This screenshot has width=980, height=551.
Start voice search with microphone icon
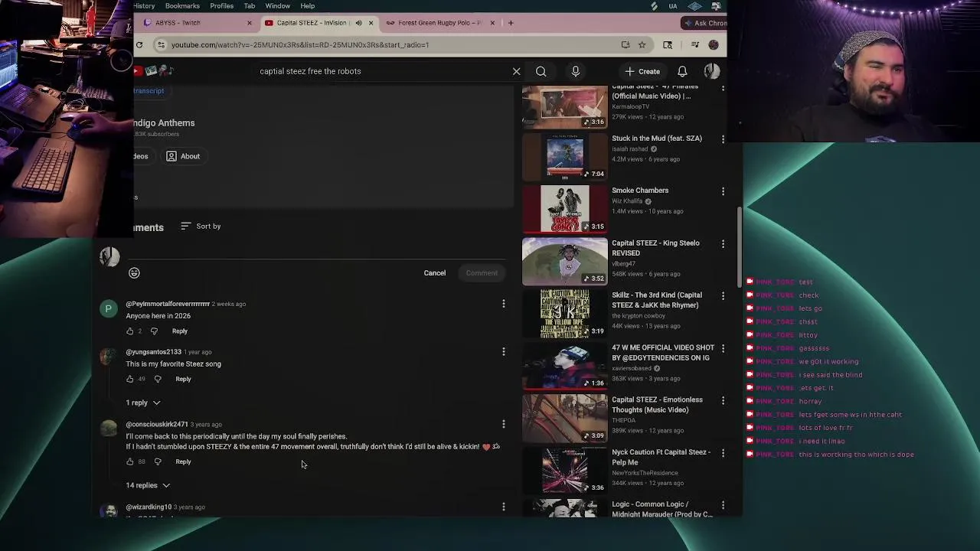click(576, 71)
